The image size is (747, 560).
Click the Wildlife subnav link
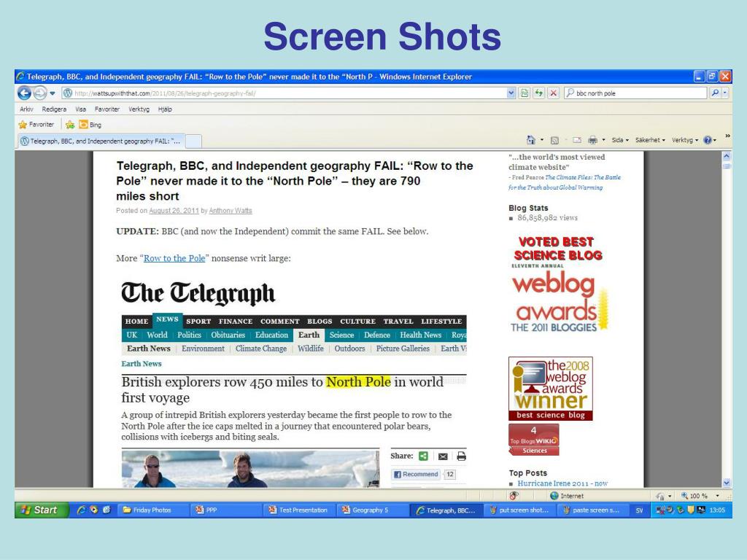tap(311, 349)
